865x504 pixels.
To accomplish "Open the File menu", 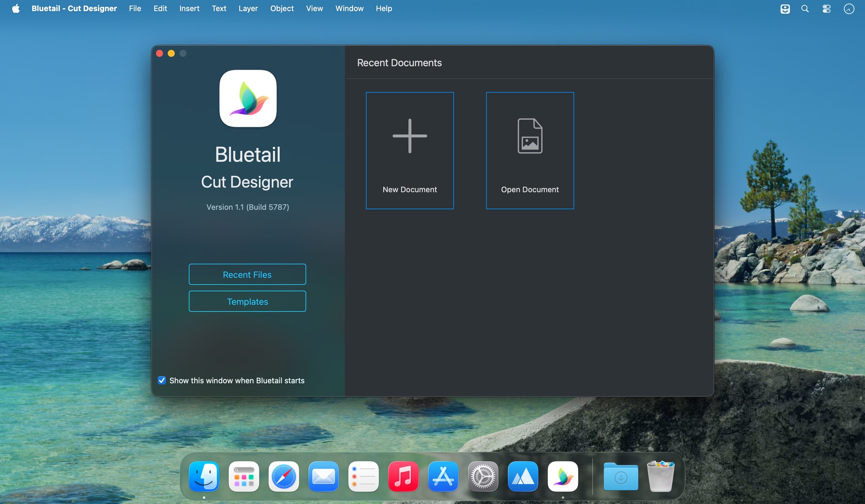I will point(135,8).
